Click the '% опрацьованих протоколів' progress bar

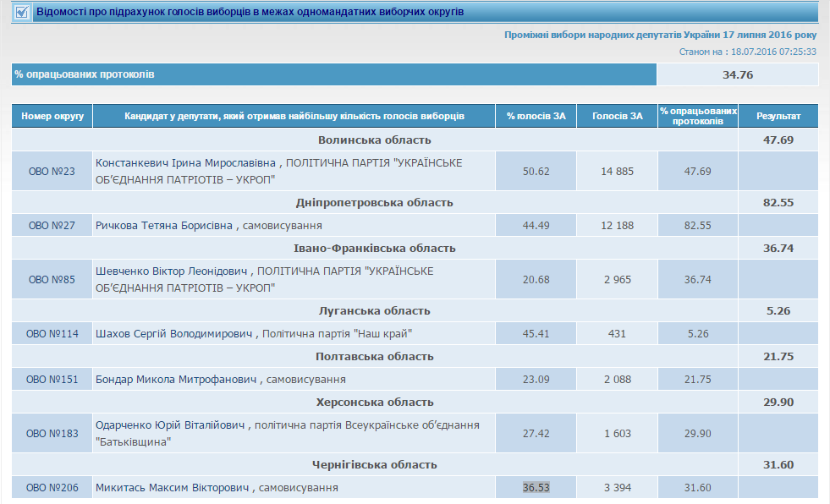click(334, 74)
